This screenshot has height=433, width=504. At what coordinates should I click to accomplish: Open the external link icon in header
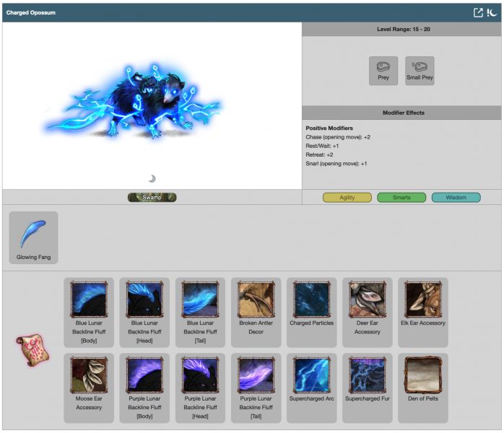[x=478, y=12]
